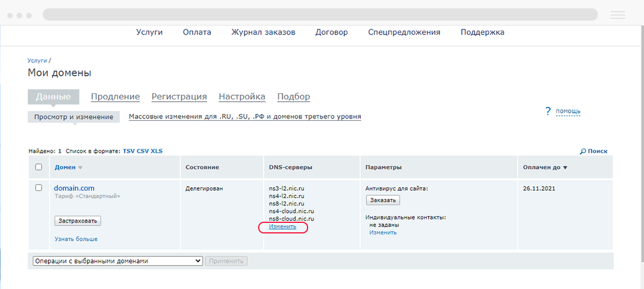Open Операции с выбранными доменами dropdown
The image size is (644, 289).
click(118, 261)
